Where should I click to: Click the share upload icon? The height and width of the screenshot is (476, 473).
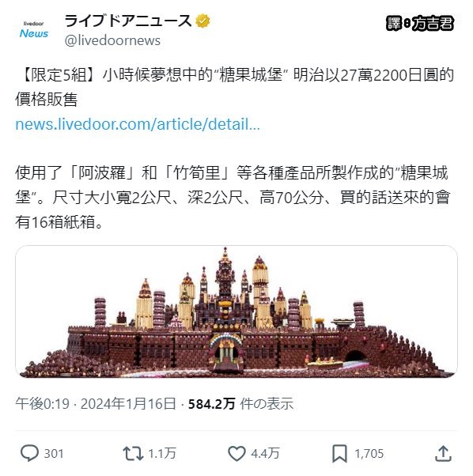tap(444, 454)
